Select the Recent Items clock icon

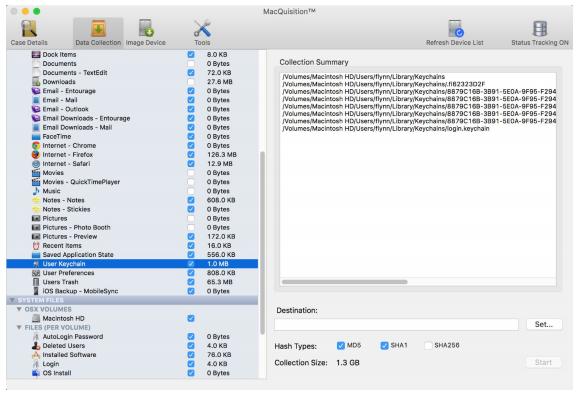(x=36, y=246)
